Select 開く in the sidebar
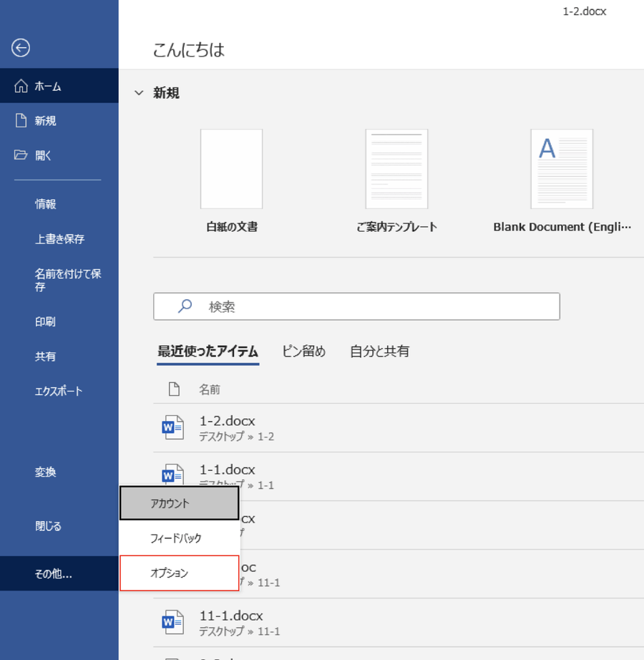644x660 pixels. pos(59,155)
